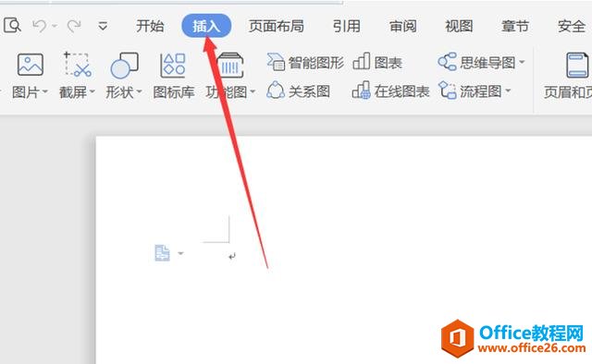Open paste options dropdown arrow in document
592x364 pixels.
point(180,253)
